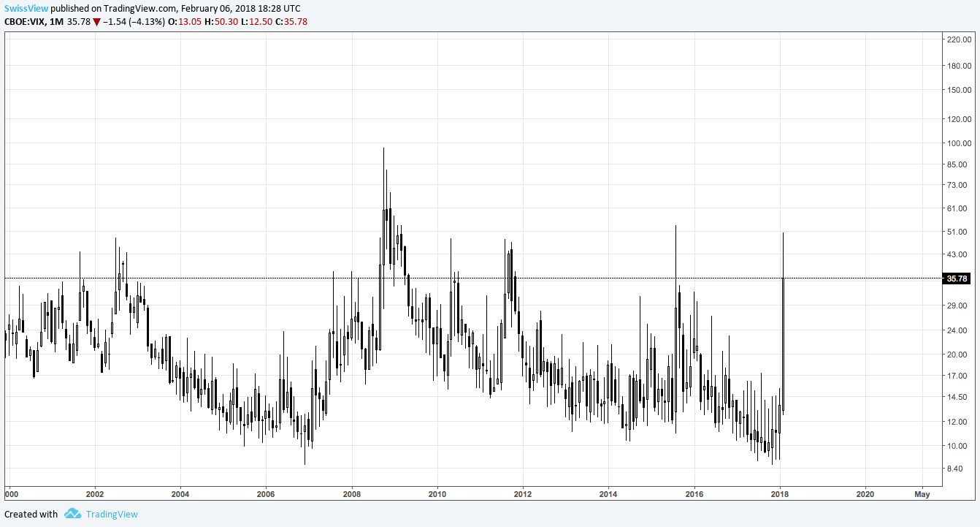Click the change value −1.54 (−4.13%)
This screenshot has height=527, width=980.
pos(135,21)
